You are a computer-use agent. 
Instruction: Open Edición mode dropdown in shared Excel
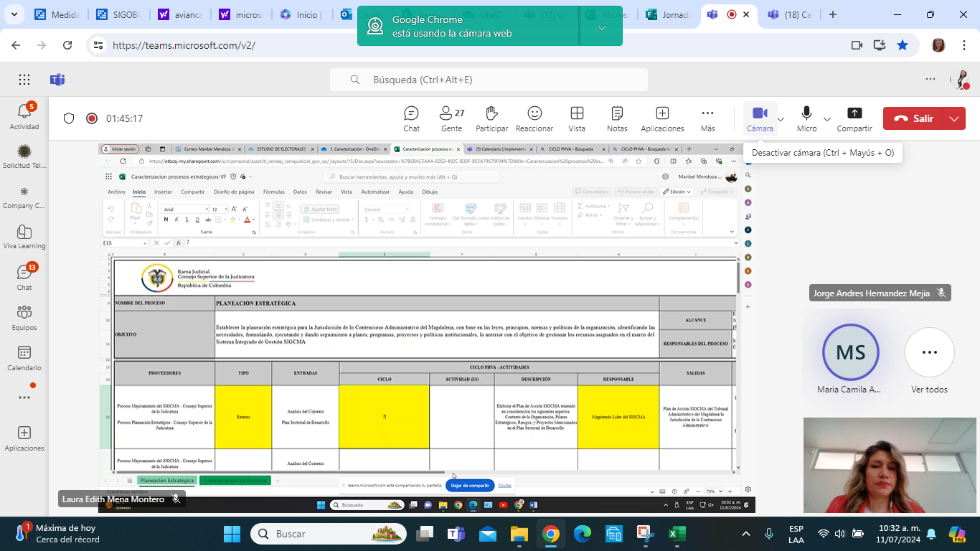coord(677,192)
